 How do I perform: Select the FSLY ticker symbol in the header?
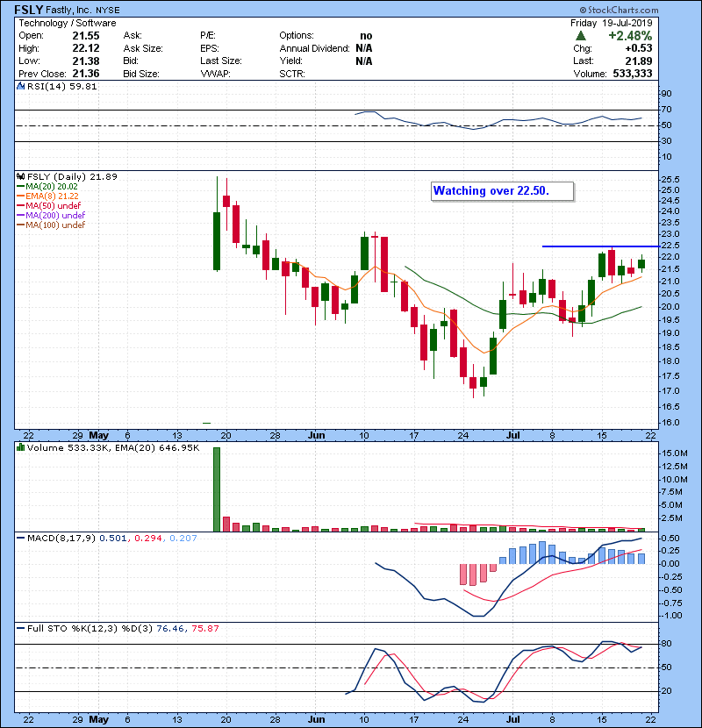click(29, 10)
